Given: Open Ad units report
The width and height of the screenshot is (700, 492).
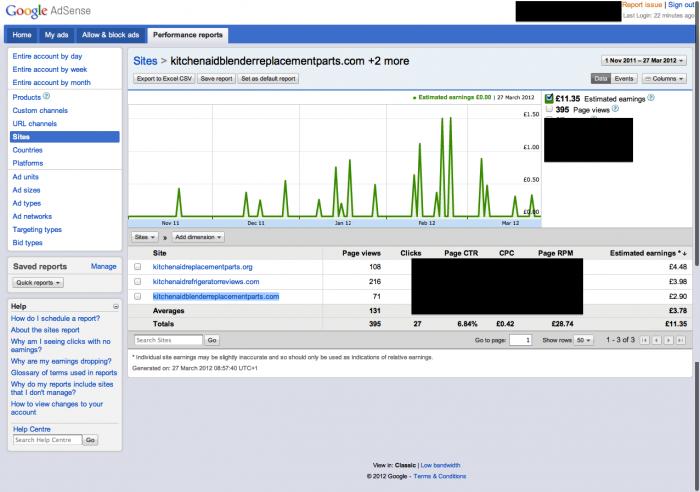Looking at the screenshot, I should click(25, 177).
